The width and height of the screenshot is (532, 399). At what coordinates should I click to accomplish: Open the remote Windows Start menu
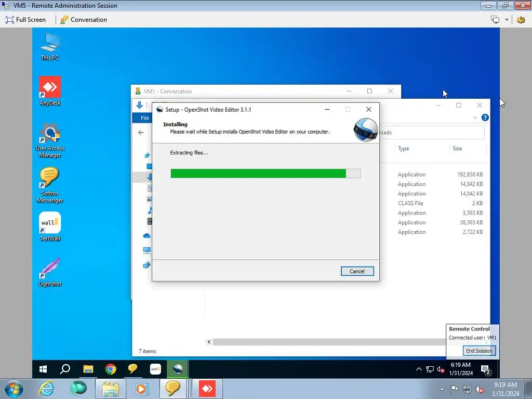43,369
